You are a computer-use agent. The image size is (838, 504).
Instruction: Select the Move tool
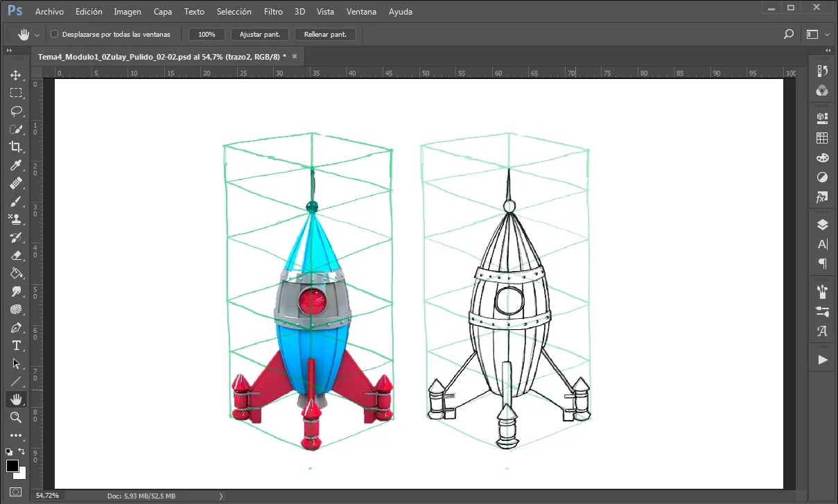16,75
